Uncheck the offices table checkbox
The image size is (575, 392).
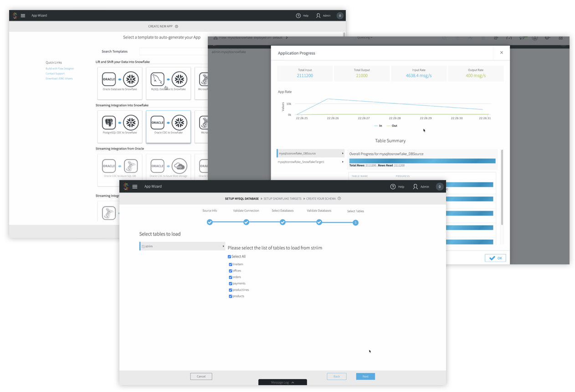[231, 271]
